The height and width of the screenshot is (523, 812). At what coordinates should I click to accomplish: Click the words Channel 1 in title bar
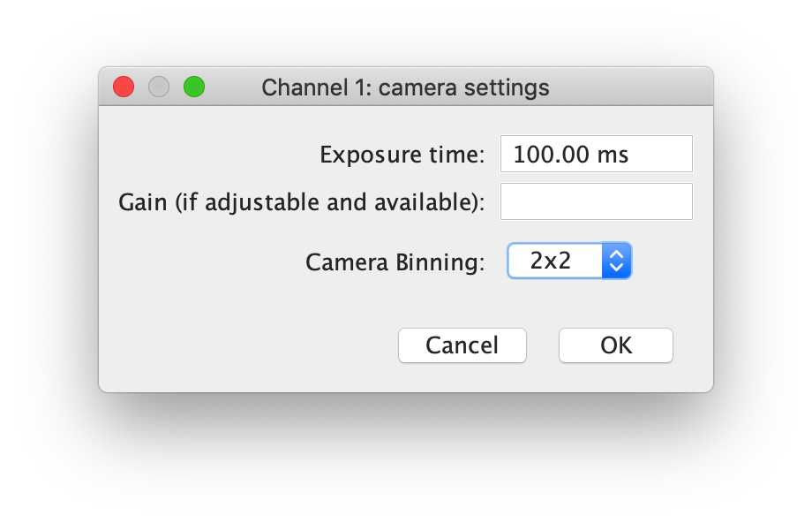point(316,87)
